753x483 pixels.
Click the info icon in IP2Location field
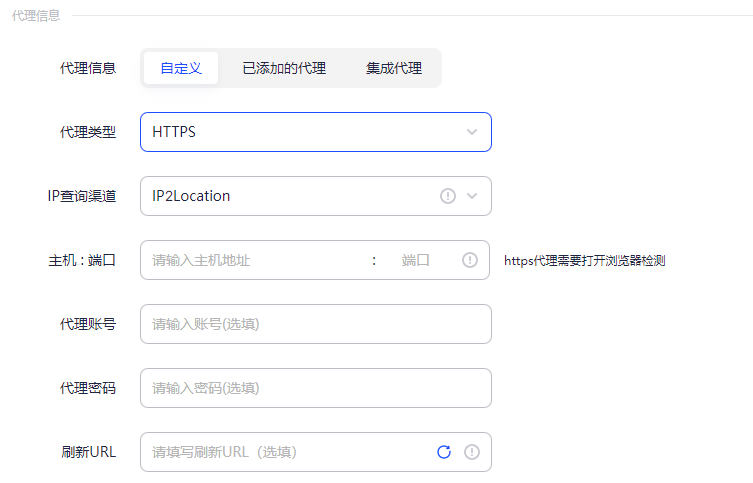[448, 196]
